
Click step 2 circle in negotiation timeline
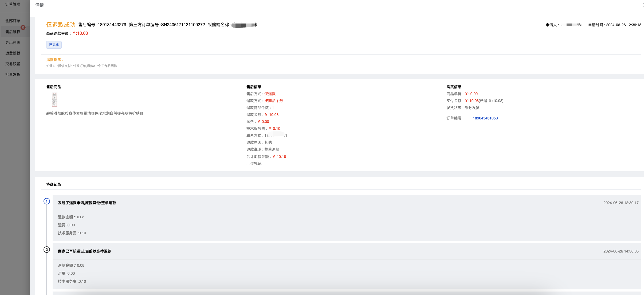(x=47, y=250)
